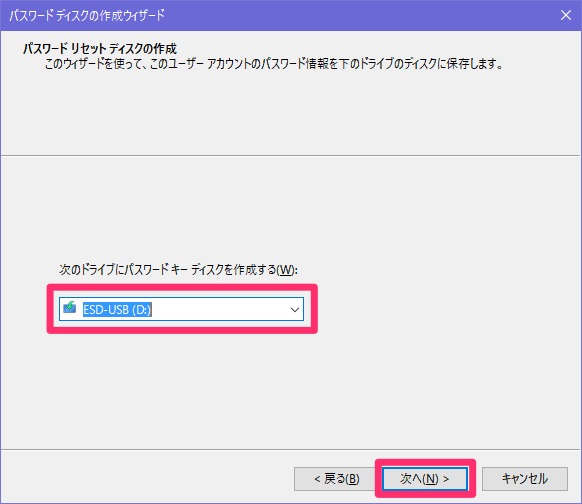Image resolution: width=582 pixels, height=504 pixels.
Task: Open the password key disk drive combo box
Action: (x=181, y=309)
